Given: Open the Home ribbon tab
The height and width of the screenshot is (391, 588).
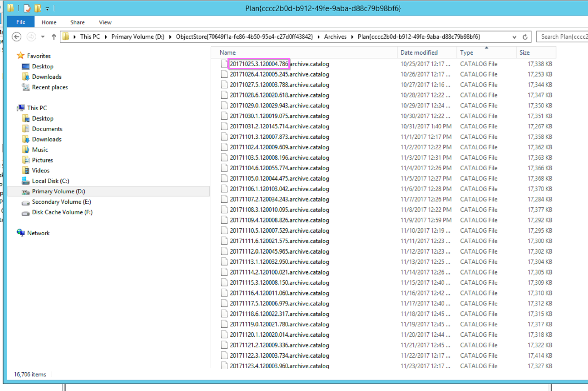Looking at the screenshot, I should 49,22.
